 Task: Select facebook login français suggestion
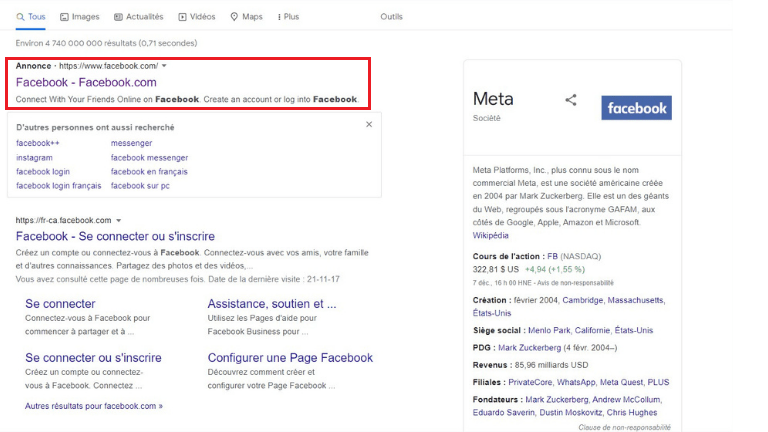[x=59, y=186]
